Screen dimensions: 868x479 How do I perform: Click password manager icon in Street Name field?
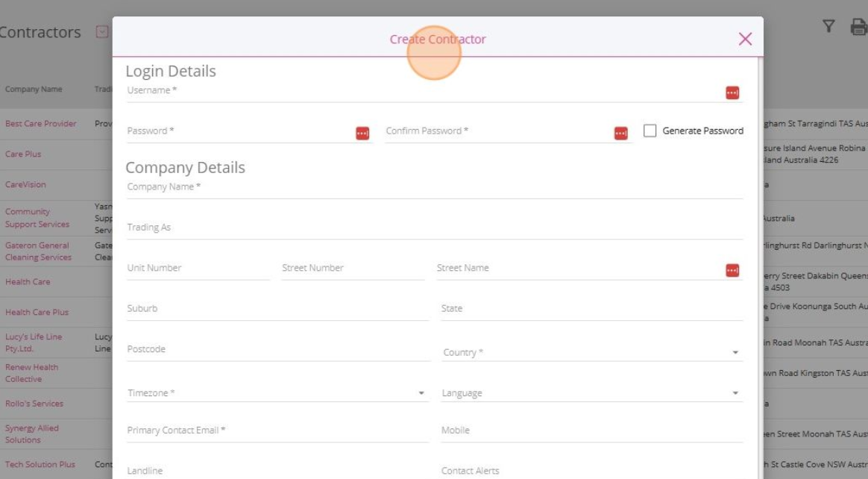pyautogui.click(x=732, y=270)
